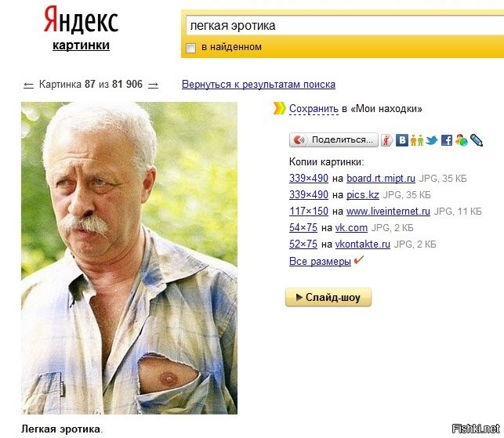Open the 'картинки' section under Yandex logo

(81, 45)
